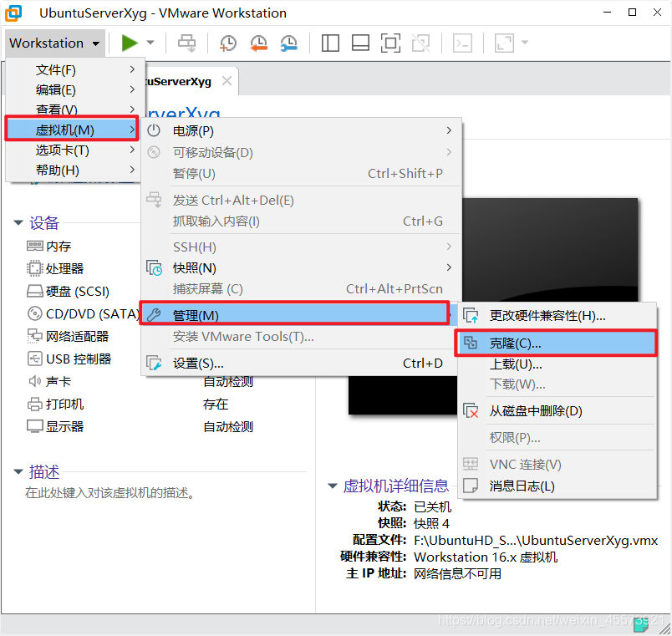Click the power icon next to 电源(P)
Viewport: 672px width, 636px height.
click(x=154, y=130)
